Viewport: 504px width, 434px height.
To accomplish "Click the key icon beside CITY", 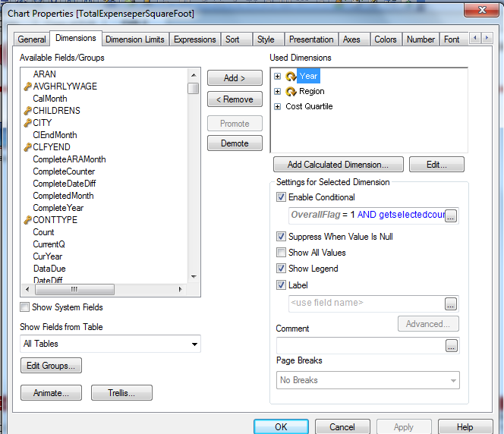I will pyautogui.click(x=27, y=123).
